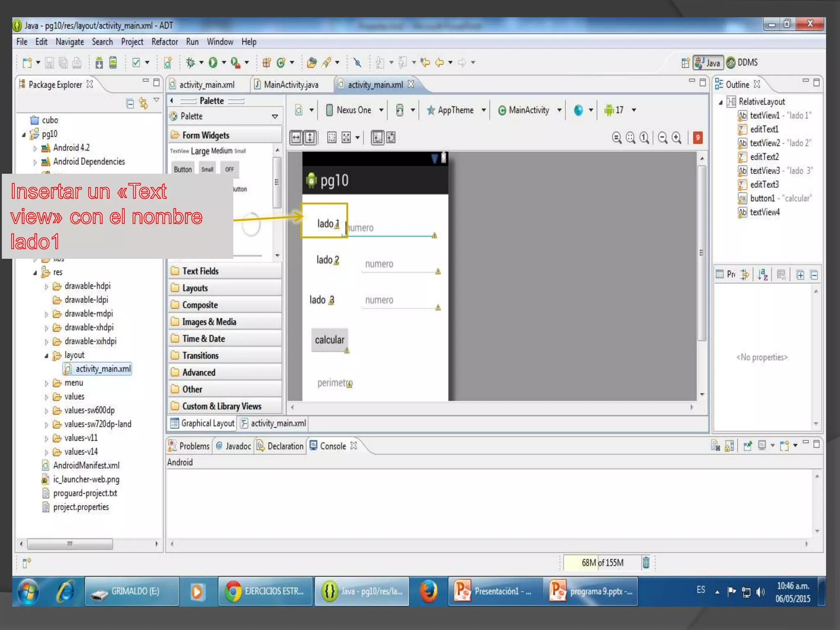840x630 pixels.
Task: Open the Refactor menu
Action: coord(164,42)
